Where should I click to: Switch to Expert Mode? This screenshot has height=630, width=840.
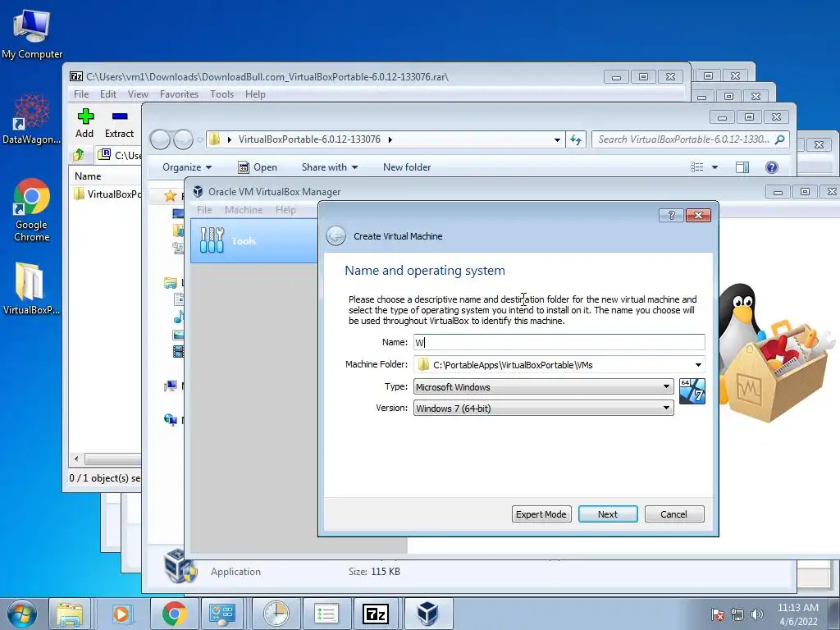tap(541, 514)
